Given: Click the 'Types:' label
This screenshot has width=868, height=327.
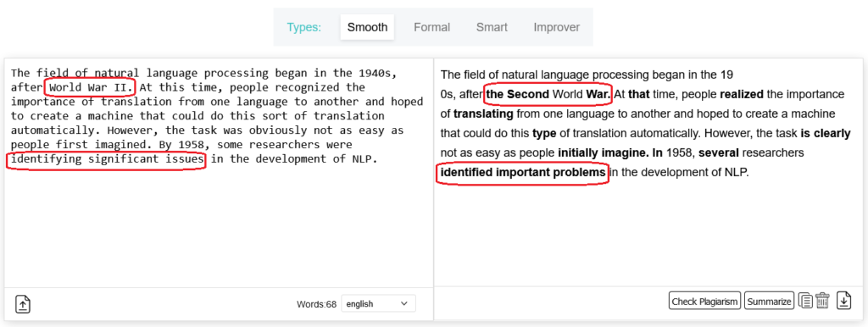Looking at the screenshot, I should (304, 27).
